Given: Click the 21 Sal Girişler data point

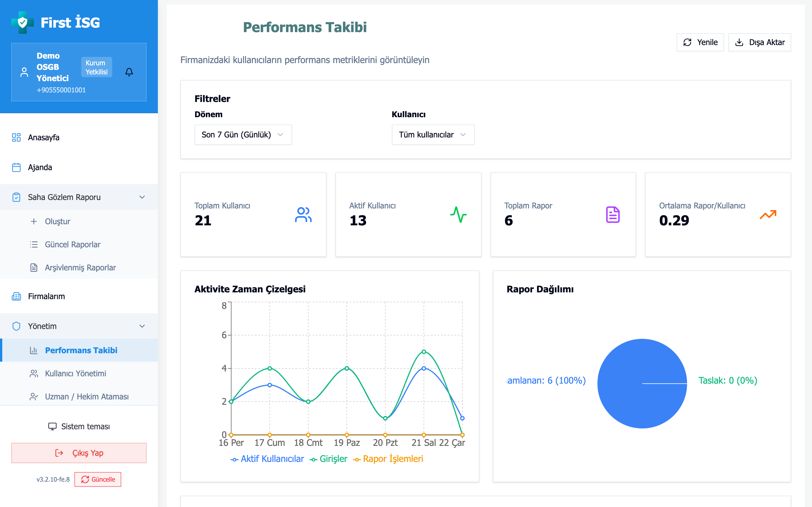Looking at the screenshot, I should pyautogui.click(x=424, y=352).
